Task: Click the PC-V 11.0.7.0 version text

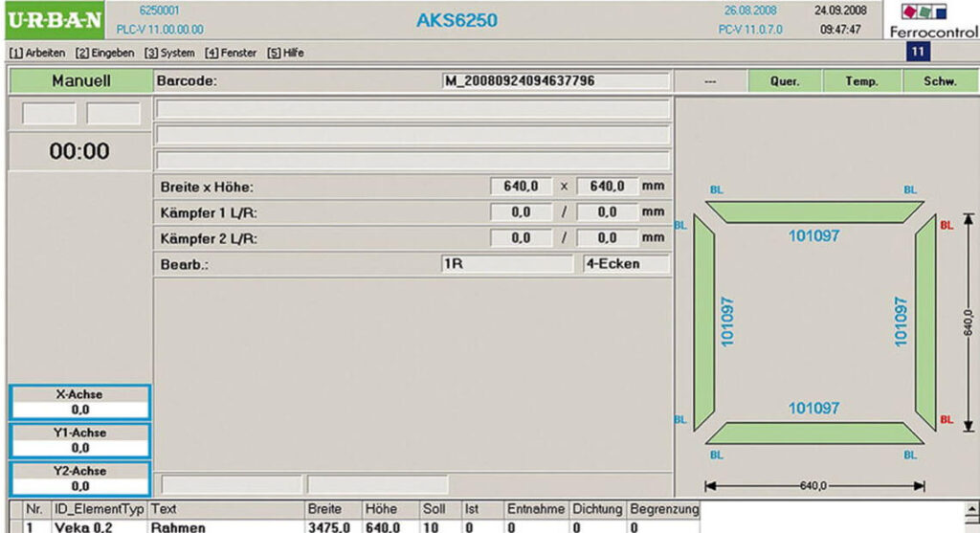Action: [750, 30]
